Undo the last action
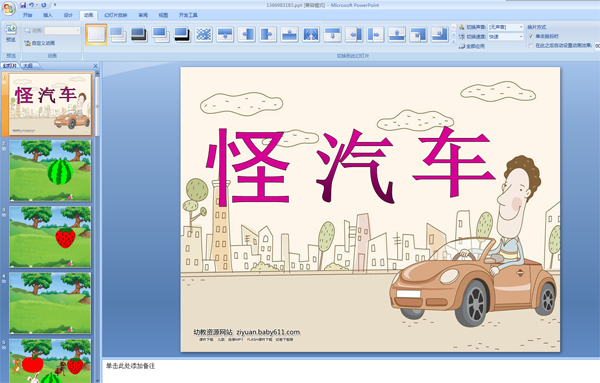The height and width of the screenshot is (383, 600). click(31, 5)
